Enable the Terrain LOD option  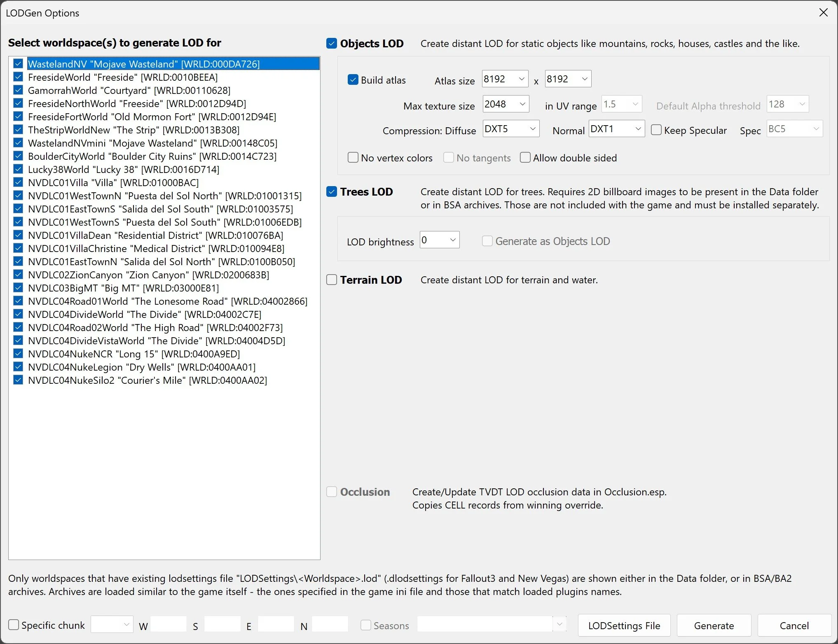click(332, 280)
